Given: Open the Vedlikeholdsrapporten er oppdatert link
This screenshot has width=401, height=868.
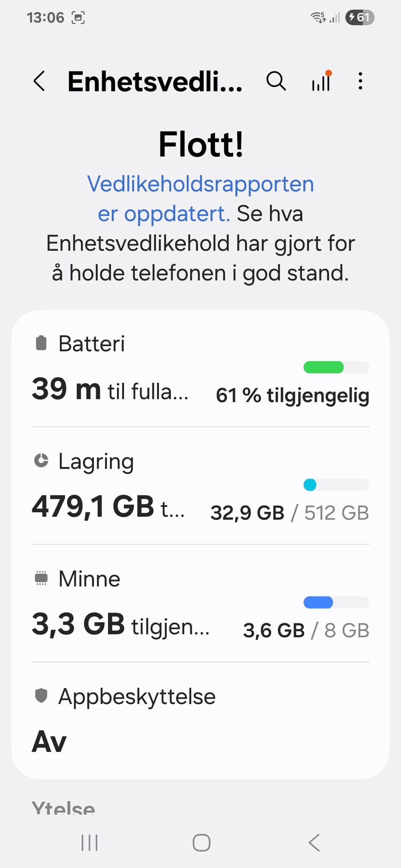Looking at the screenshot, I should tap(200, 199).
